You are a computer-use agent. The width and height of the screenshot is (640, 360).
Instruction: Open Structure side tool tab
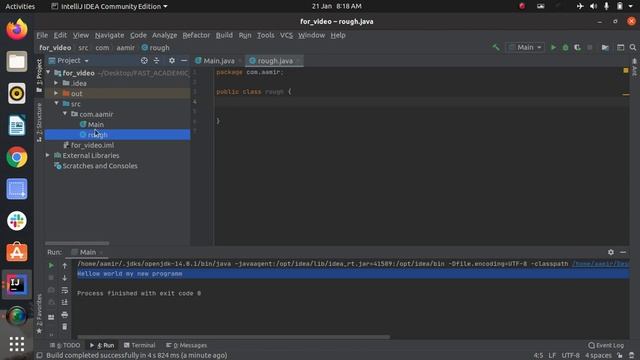tap(39, 122)
